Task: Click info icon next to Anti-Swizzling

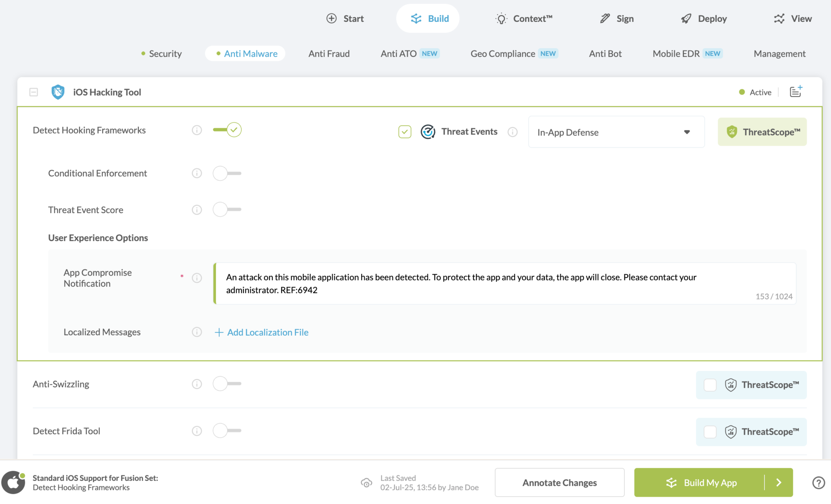Action: 197,384
